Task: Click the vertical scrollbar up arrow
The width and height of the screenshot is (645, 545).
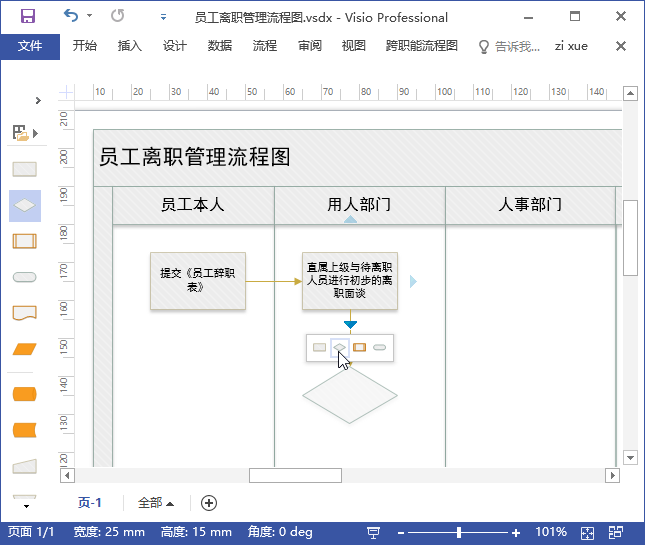Action: (x=630, y=93)
